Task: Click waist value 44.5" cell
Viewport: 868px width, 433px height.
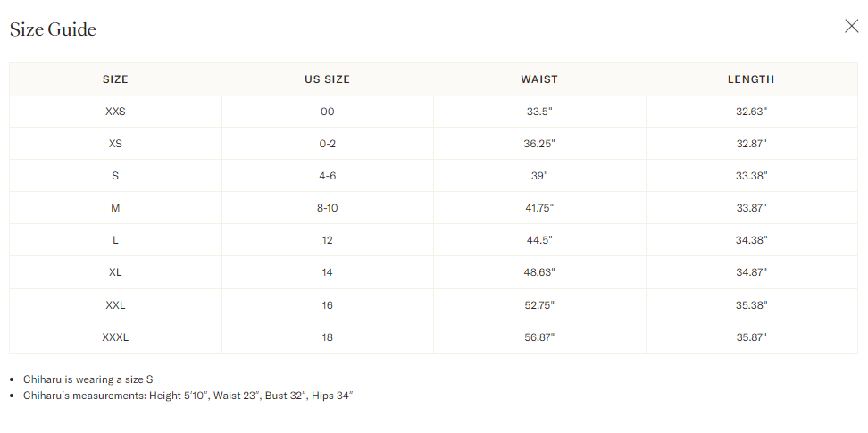Action: pyautogui.click(x=539, y=240)
